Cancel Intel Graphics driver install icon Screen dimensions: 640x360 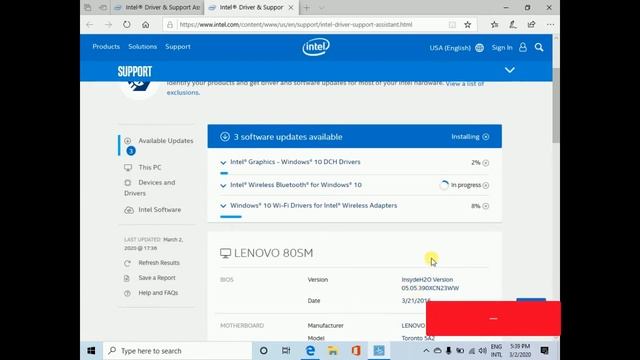(486, 163)
